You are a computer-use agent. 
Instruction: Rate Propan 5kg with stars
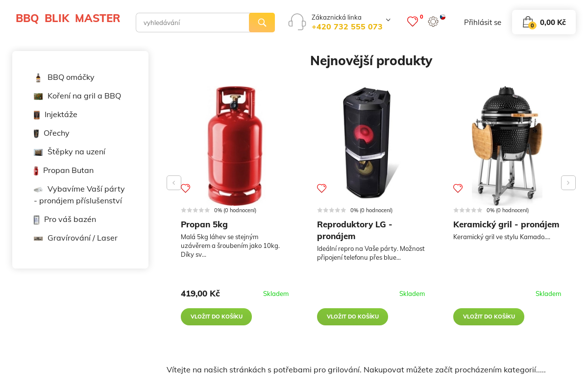coord(196,210)
